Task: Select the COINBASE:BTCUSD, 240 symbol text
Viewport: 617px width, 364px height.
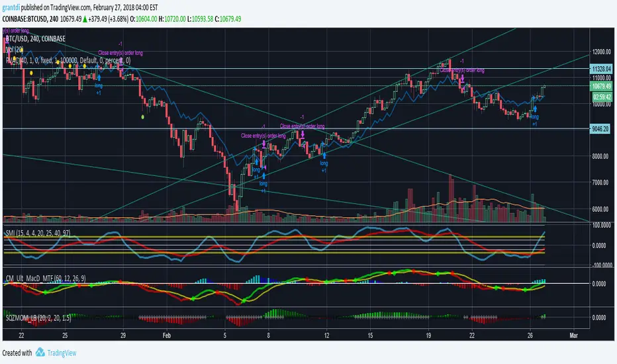Action: tap(30, 19)
